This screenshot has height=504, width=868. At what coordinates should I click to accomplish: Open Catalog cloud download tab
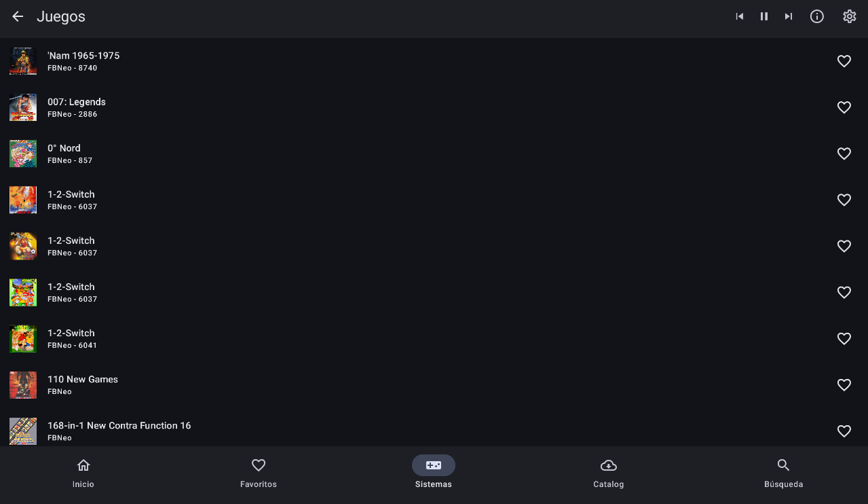(x=609, y=473)
